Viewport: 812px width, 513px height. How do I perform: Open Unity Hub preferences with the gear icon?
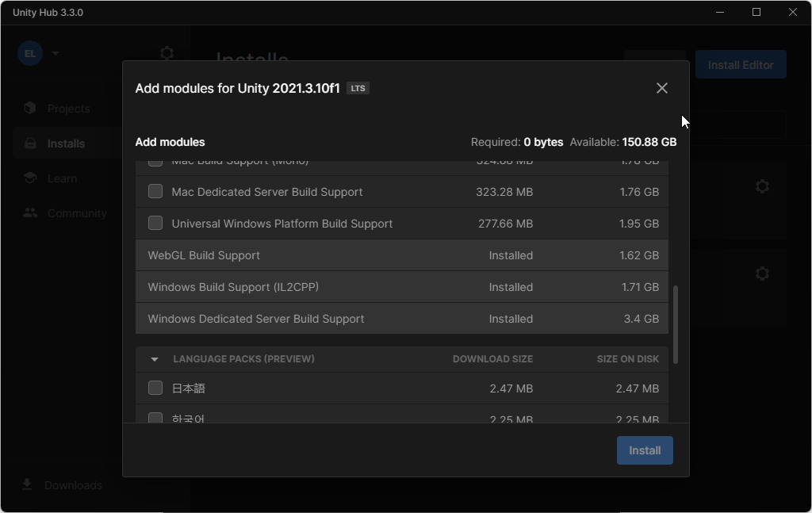click(x=167, y=52)
